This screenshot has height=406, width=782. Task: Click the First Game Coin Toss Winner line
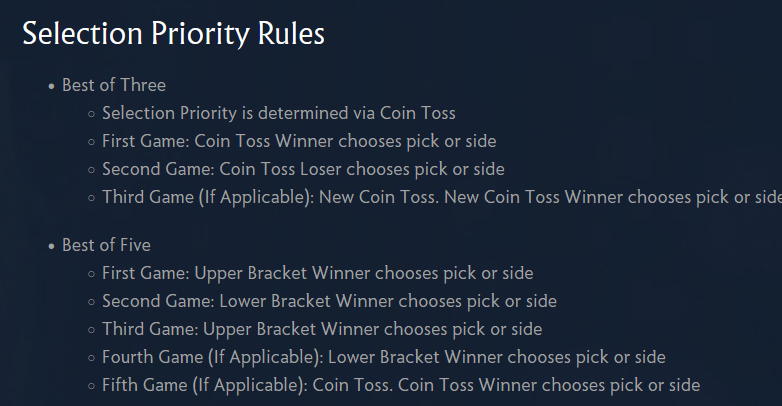(299, 141)
